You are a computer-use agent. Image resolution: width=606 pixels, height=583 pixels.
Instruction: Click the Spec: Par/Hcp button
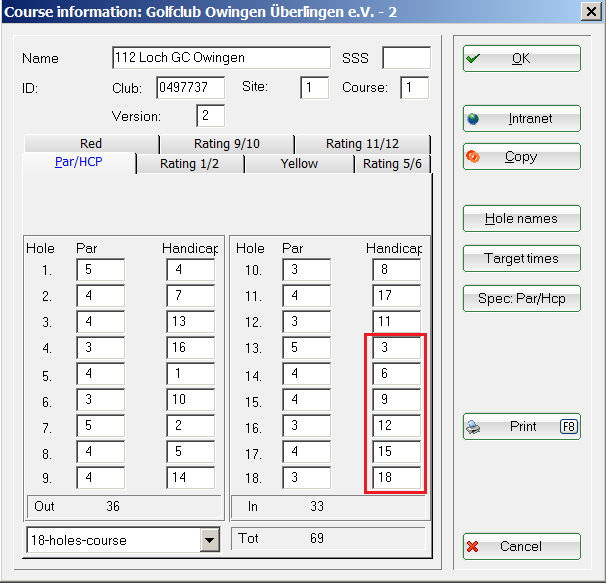coord(522,298)
